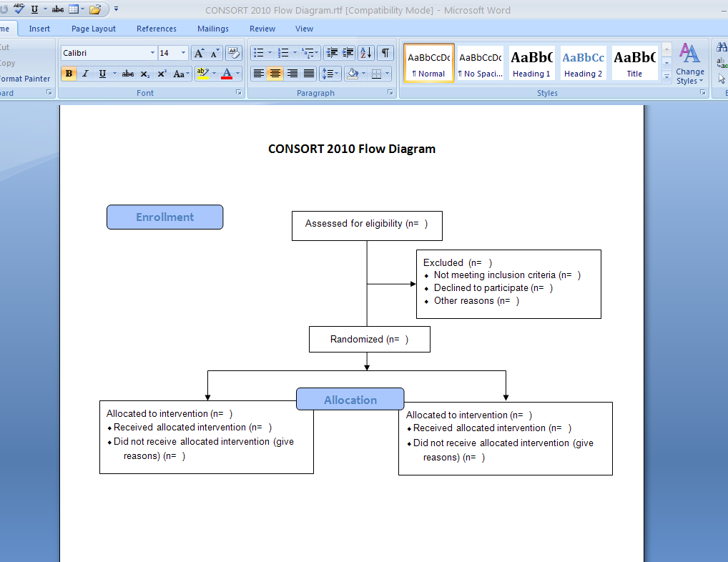
Task: Open the Change Styles menu
Action: (x=690, y=64)
